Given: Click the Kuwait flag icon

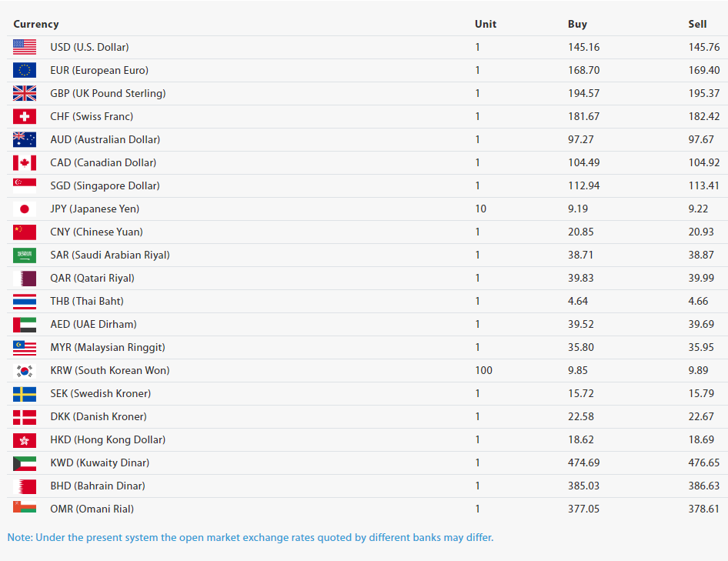Looking at the screenshot, I should click(x=25, y=462).
